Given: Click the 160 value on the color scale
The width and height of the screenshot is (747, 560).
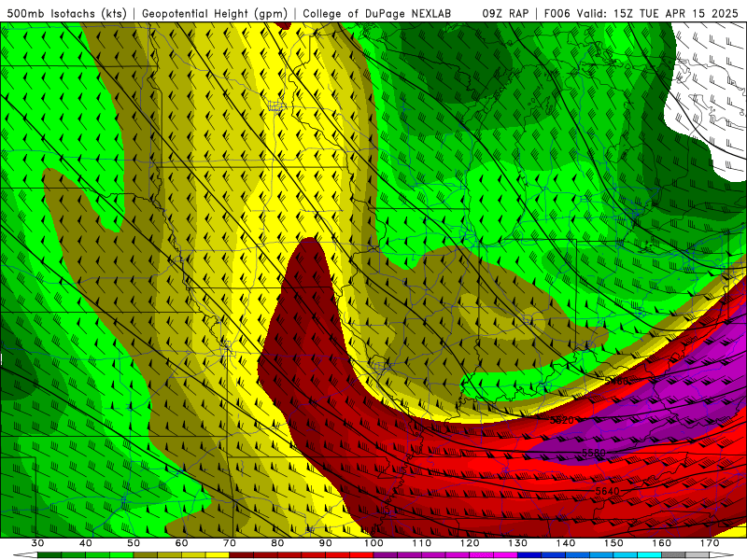Looking at the screenshot, I should coord(662,543).
